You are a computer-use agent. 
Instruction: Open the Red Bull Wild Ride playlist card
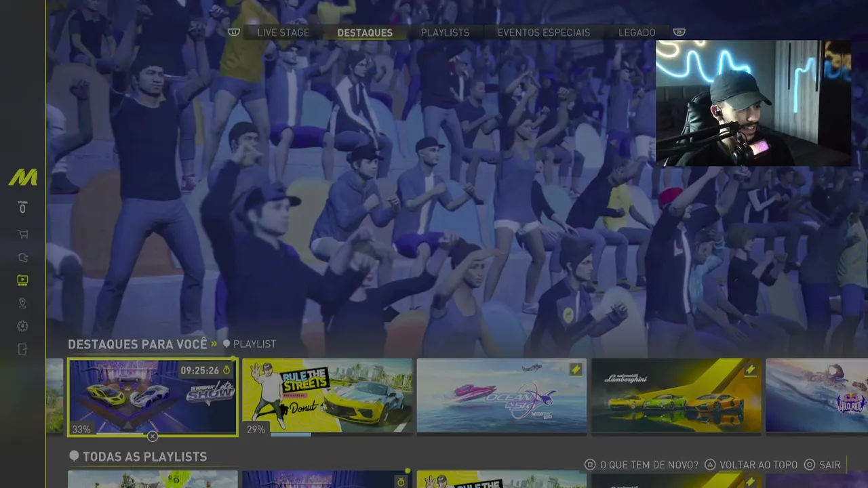[x=816, y=396]
